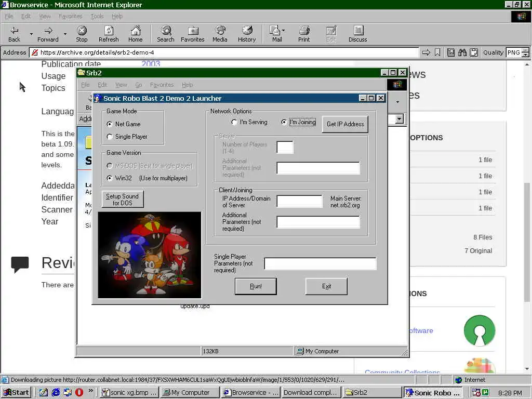Viewport: 532px width, 399px height.
Task: Click the page vertical scrollbar thumb
Action: point(527,242)
